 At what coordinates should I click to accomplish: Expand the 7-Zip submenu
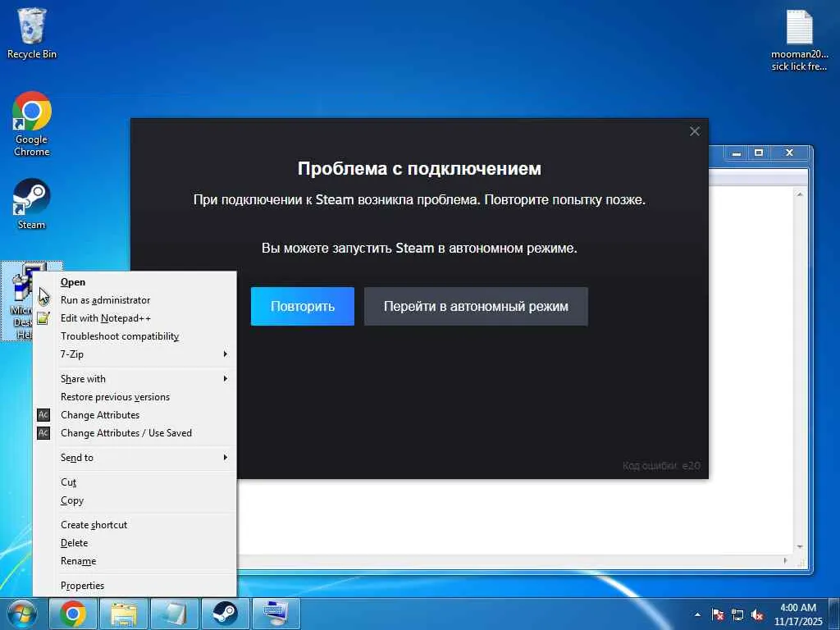[135, 354]
